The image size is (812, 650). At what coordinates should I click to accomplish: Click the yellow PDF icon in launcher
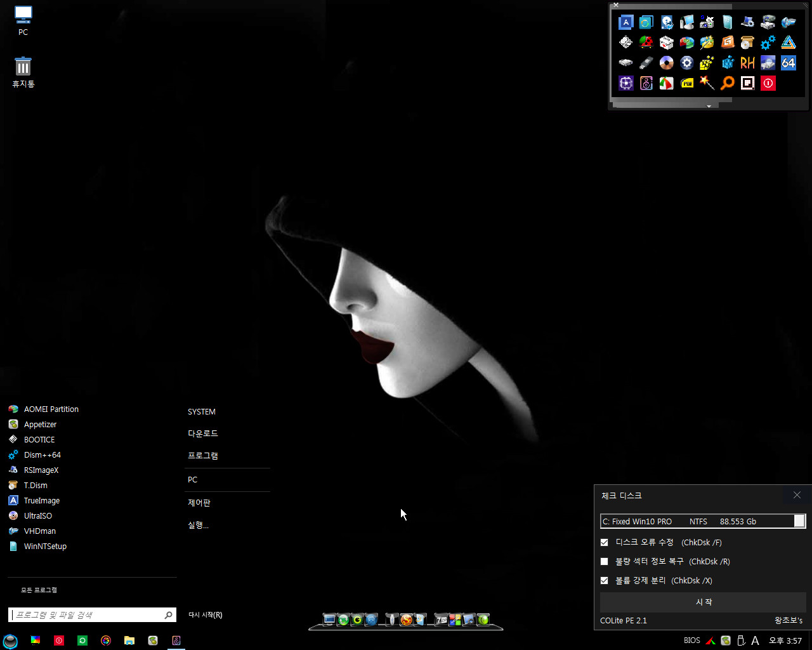[x=686, y=83]
